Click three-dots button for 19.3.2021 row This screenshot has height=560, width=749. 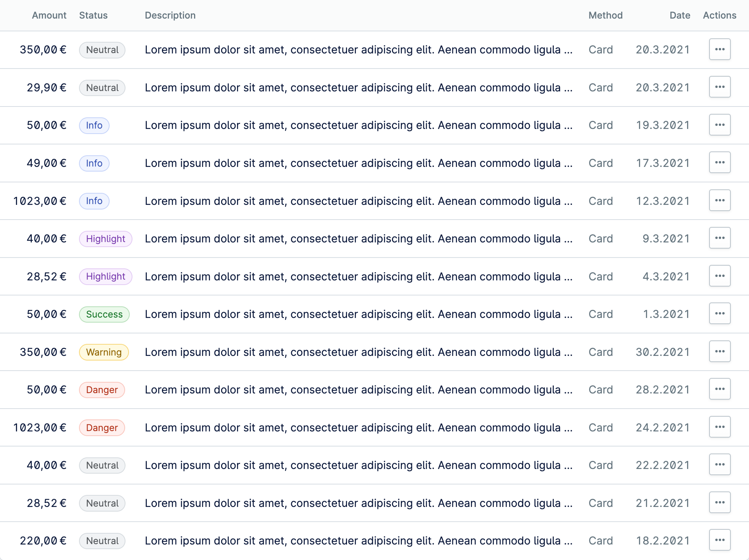[720, 125]
